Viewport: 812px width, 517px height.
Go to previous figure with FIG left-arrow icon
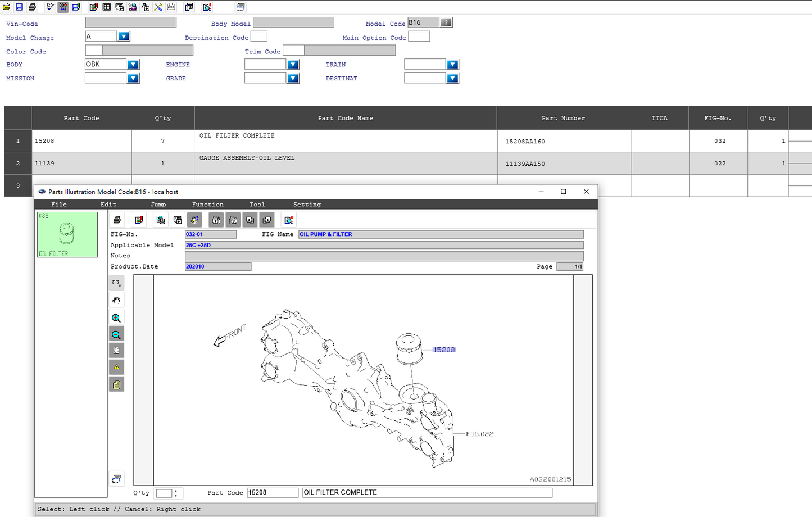tap(216, 220)
